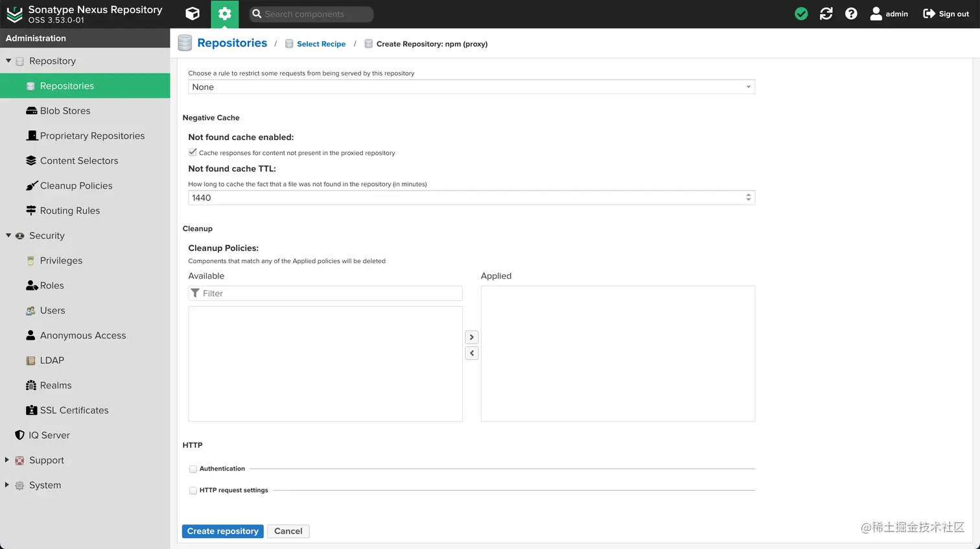Toggle Not found cache enabled checkbox
980x549 pixels.
point(192,152)
